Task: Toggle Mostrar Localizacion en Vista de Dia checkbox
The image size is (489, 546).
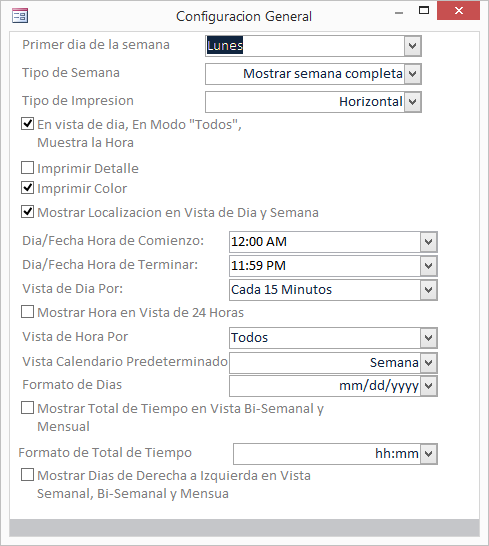Action: tap(28, 212)
